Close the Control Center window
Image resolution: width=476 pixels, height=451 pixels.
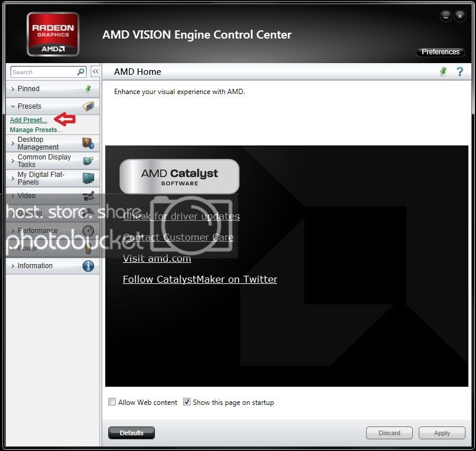[x=460, y=16]
